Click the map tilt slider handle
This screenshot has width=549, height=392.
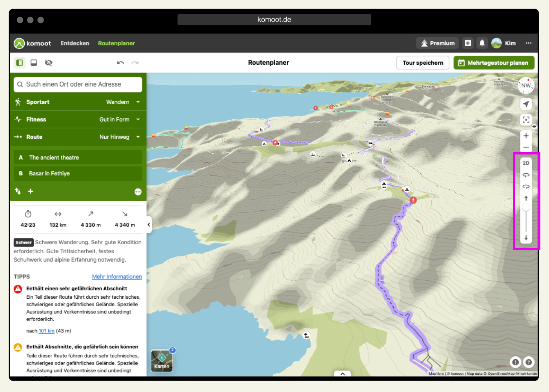(x=526, y=207)
